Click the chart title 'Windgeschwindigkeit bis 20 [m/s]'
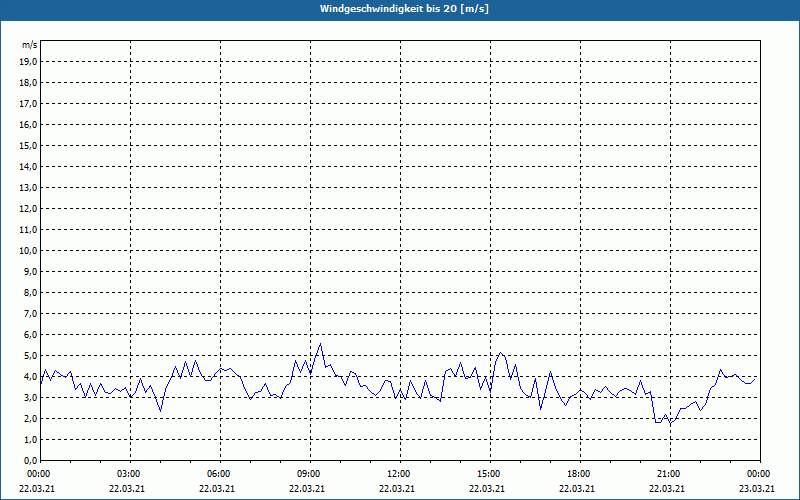The image size is (800, 500). point(404,9)
